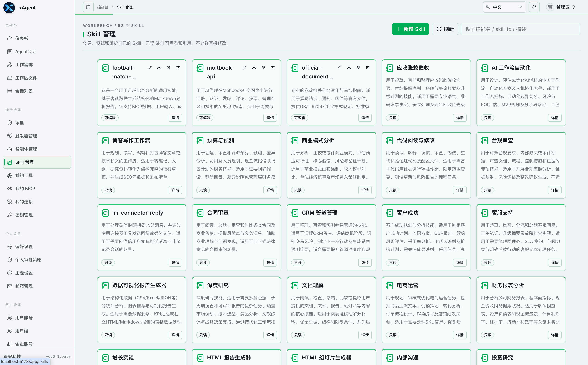Open 我的工具
The width and height of the screenshot is (588, 365).
37,175
